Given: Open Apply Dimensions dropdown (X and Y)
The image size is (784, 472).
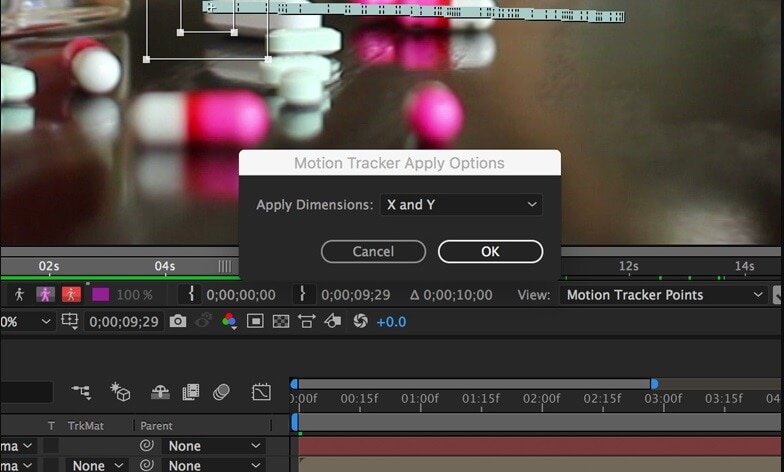Looking at the screenshot, I should coord(461,204).
